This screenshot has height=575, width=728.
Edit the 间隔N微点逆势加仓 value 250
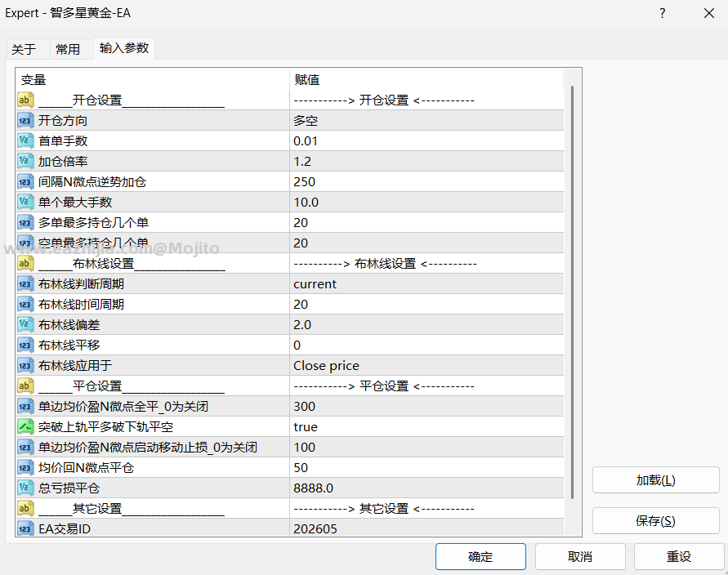[427, 182]
